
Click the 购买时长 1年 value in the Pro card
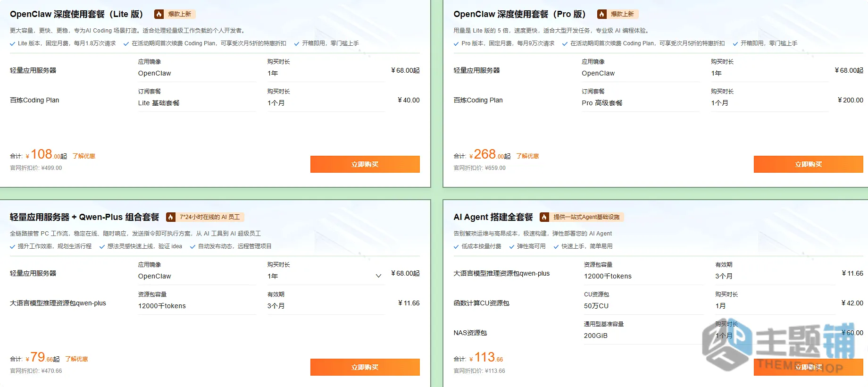(x=716, y=73)
